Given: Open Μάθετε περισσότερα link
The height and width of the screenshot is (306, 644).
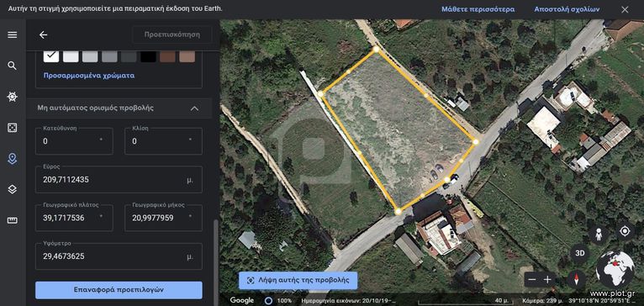Looking at the screenshot, I should coord(478,9).
